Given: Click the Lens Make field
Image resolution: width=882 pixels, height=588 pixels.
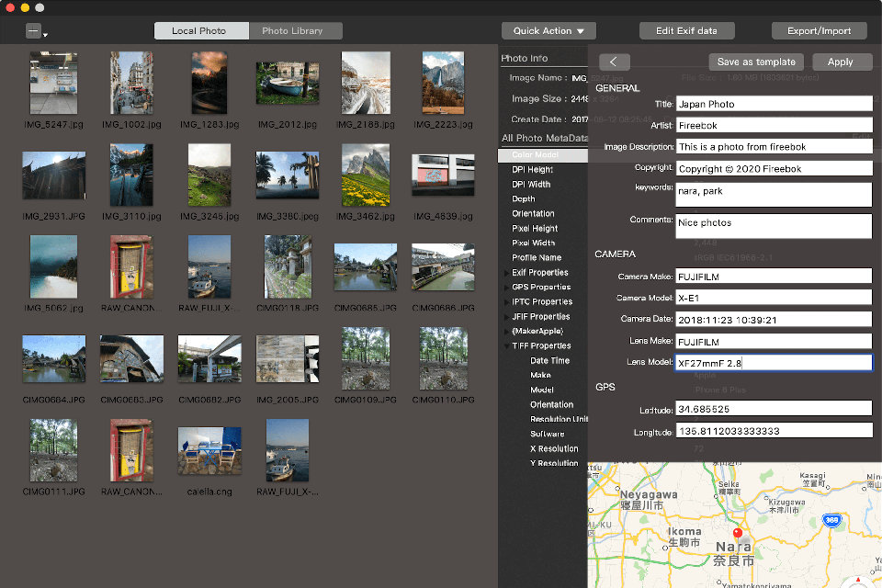Looking at the screenshot, I should pyautogui.click(x=774, y=341).
